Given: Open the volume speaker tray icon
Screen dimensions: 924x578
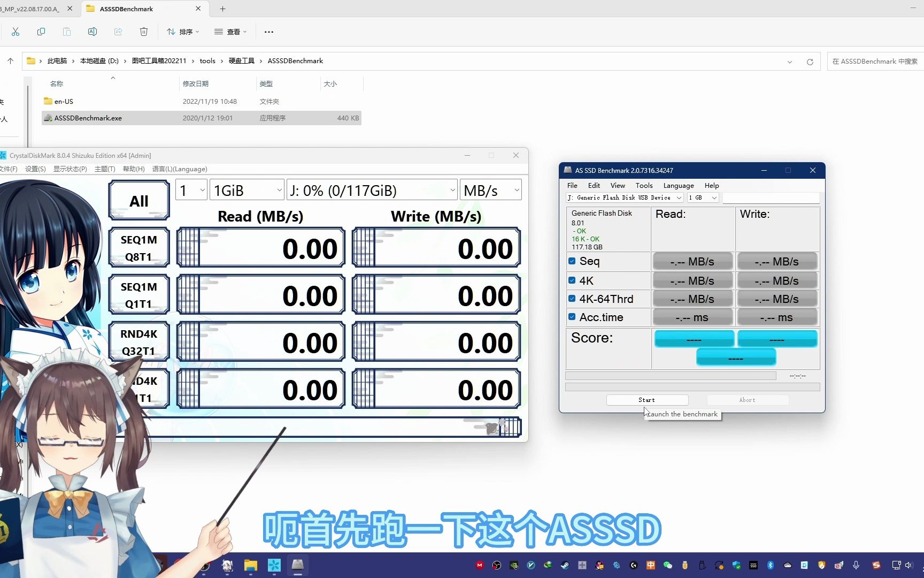Looking at the screenshot, I should (908, 565).
